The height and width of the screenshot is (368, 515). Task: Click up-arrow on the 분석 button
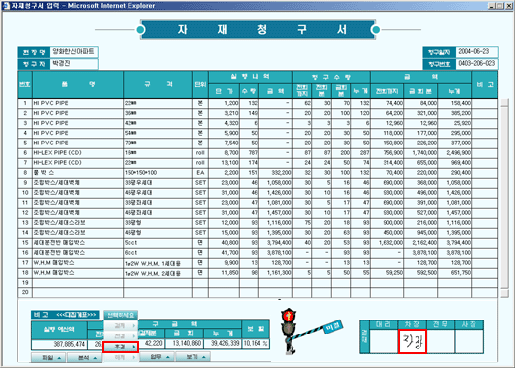pos(95,358)
